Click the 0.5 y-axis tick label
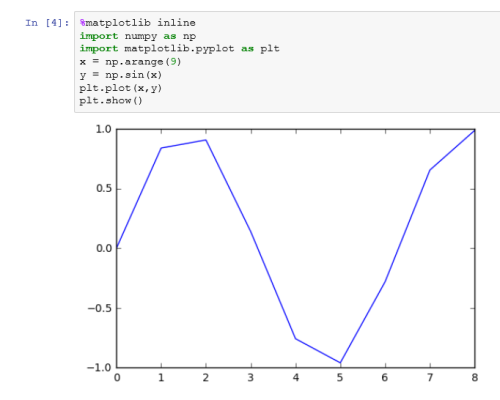The image size is (500, 400). coord(104,189)
